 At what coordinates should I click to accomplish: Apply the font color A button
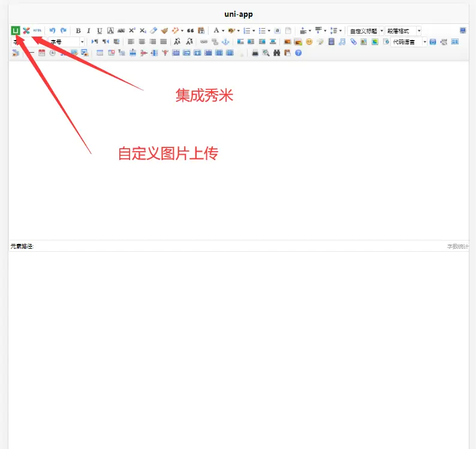216,31
